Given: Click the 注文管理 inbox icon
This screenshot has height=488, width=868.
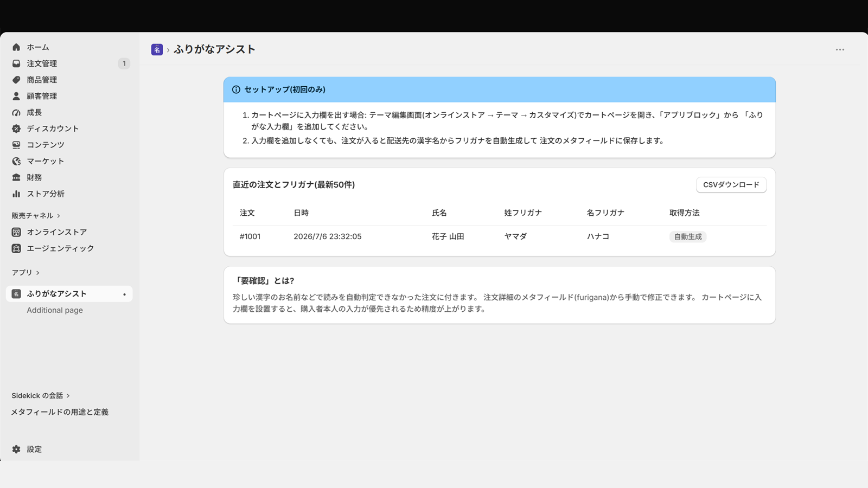Looking at the screenshot, I should tap(16, 63).
